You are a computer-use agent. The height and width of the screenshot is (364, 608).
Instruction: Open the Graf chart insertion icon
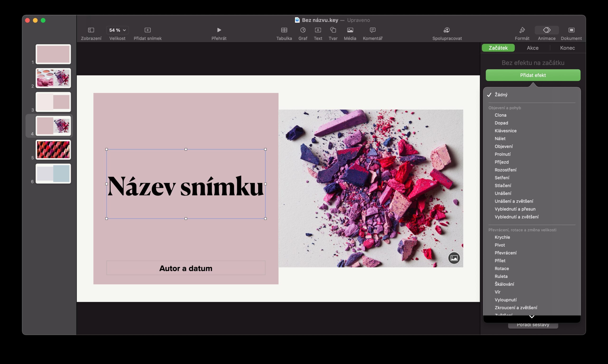tap(303, 30)
